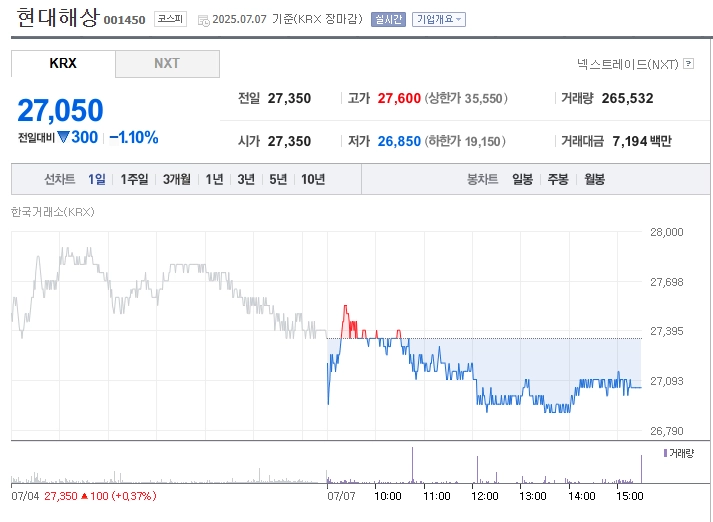Viewport: 713px width, 522px height.
Task: Click the 선차트 label
Action: tap(60, 179)
